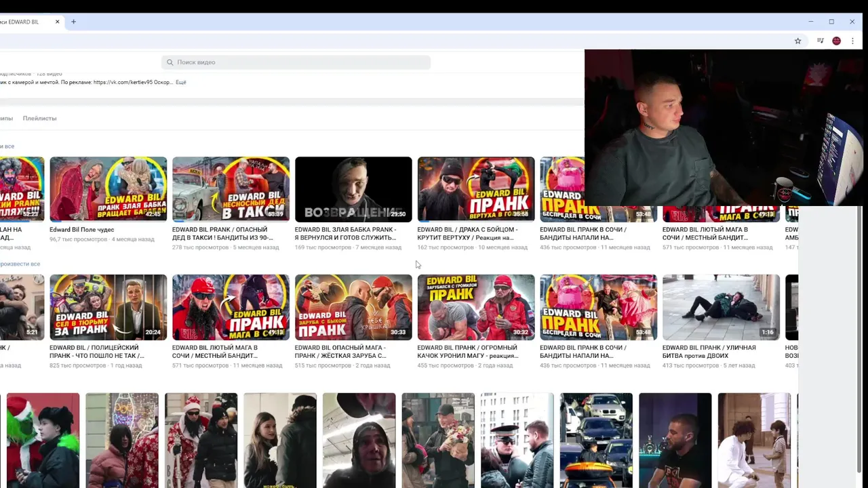868x488 pixels.
Task: Click the 'произвести все' link above second row
Action: coord(20,264)
